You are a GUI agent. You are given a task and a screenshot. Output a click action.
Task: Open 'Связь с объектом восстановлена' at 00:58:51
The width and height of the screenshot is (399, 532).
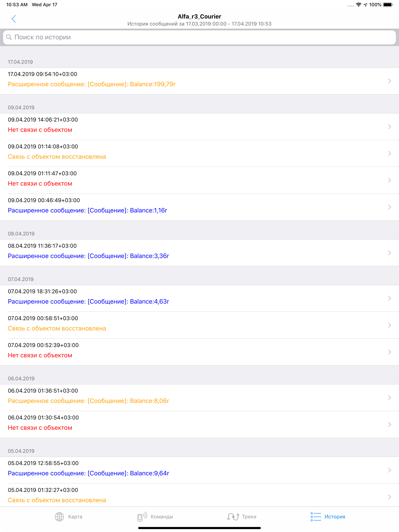tap(57, 328)
